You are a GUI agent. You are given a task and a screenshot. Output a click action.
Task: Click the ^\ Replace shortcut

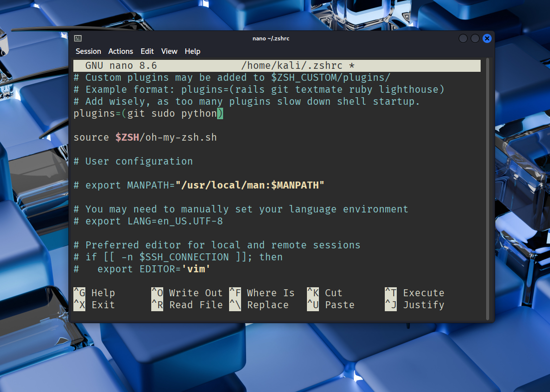[259, 305]
